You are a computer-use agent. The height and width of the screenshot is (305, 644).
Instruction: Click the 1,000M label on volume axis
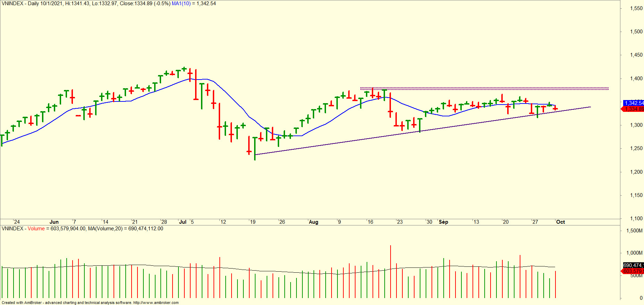pyautogui.click(x=634, y=253)
